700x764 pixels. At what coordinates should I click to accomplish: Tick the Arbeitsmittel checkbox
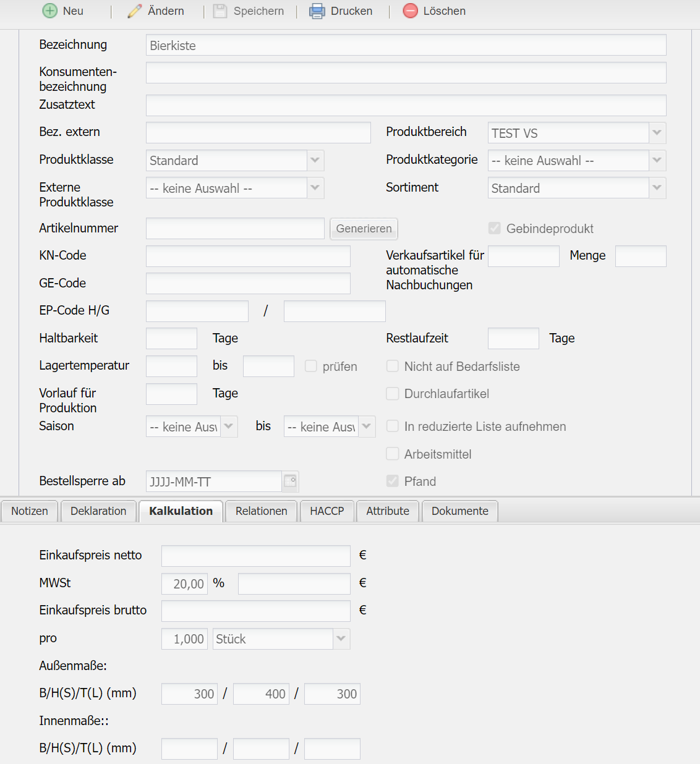(x=393, y=454)
